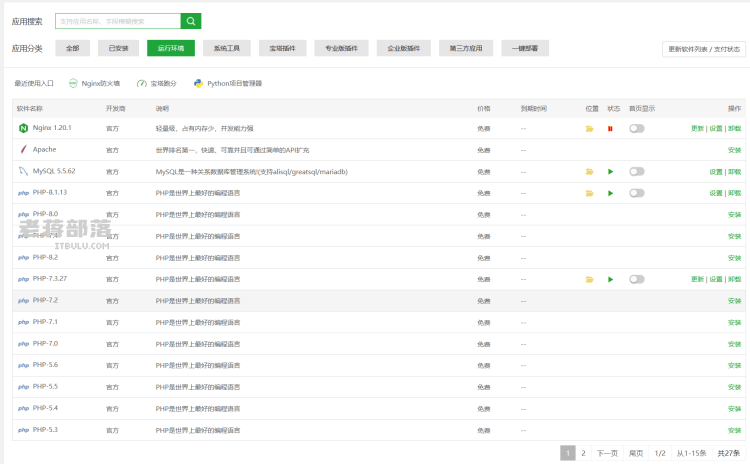Focus the application search input field
750x464 pixels.
coord(118,21)
